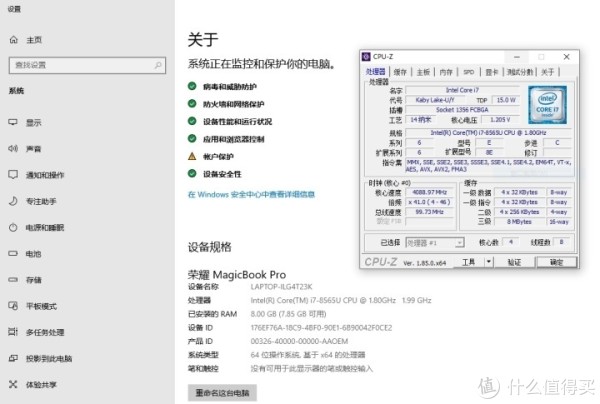The image size is (600, 404).
Task: Open the Power & sleep (电源和睡眠) icon
Action: (x=13, y=228)
